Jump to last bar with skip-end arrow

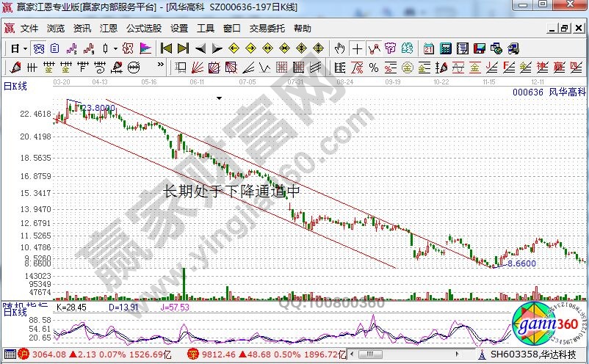[182, 48]
